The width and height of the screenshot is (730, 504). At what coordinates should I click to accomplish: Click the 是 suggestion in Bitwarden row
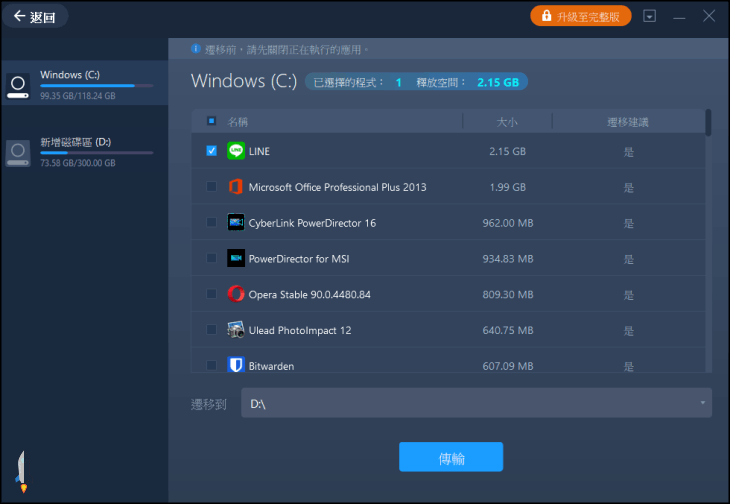(x=629, y=366)
